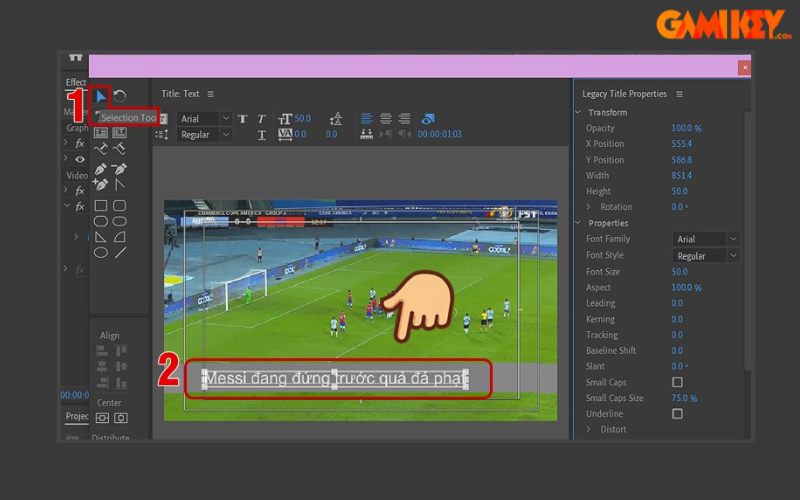The height and width of the screenshot is (500, 800).
Task: Center-align text
Action: [x=386, y=119]
